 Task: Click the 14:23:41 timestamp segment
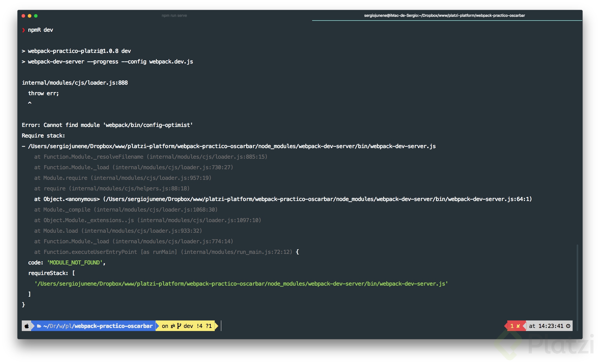click(x=551, y=326)
